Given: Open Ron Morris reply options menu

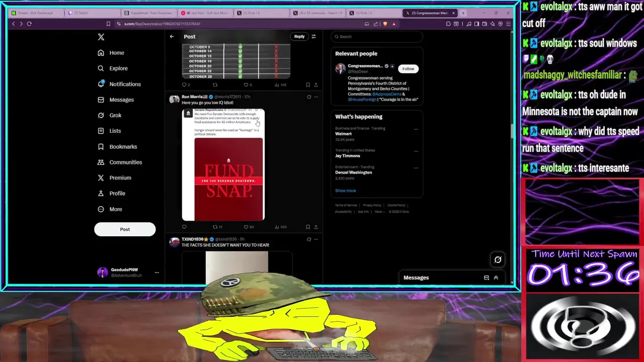Looking at the screenshot, I should click(316, 97).
